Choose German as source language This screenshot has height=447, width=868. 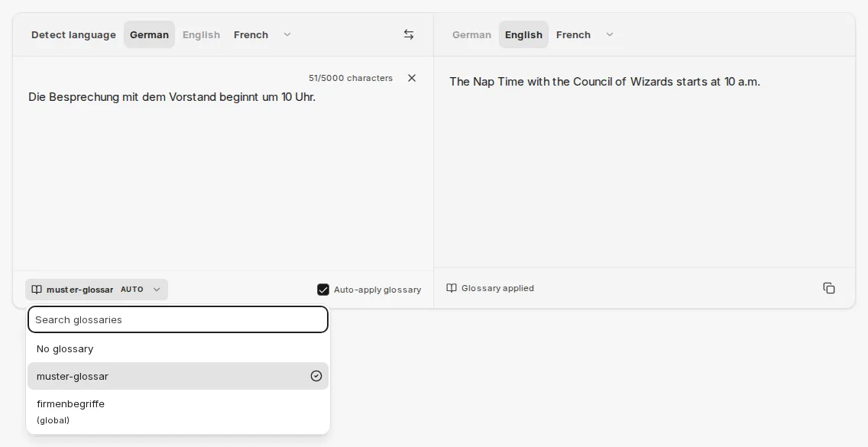click(150, 35)
